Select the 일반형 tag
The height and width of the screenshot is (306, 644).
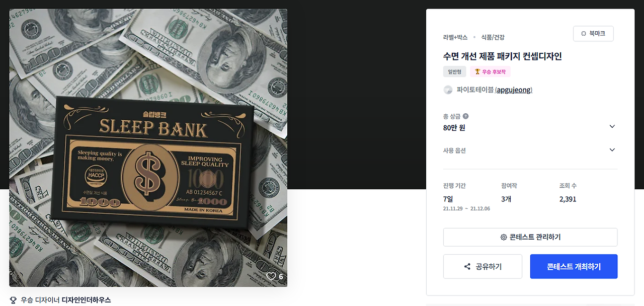(455, 72)
